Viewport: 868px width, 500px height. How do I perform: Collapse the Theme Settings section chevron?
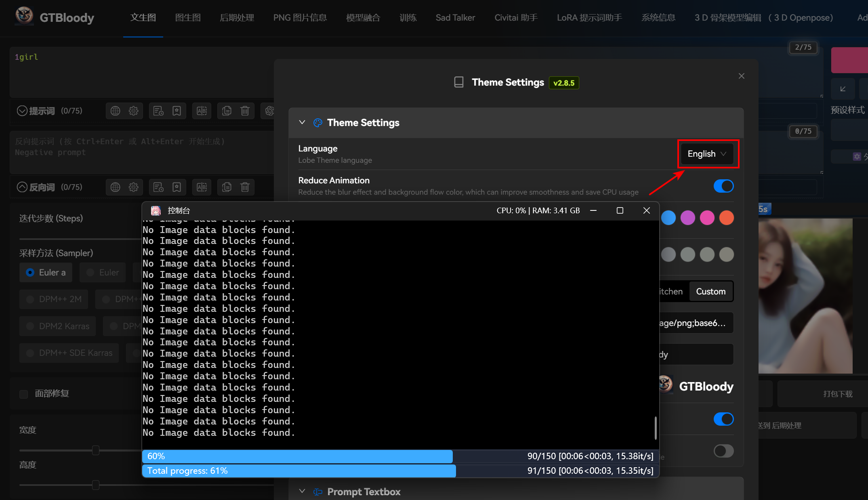click(x=302, y=122)
